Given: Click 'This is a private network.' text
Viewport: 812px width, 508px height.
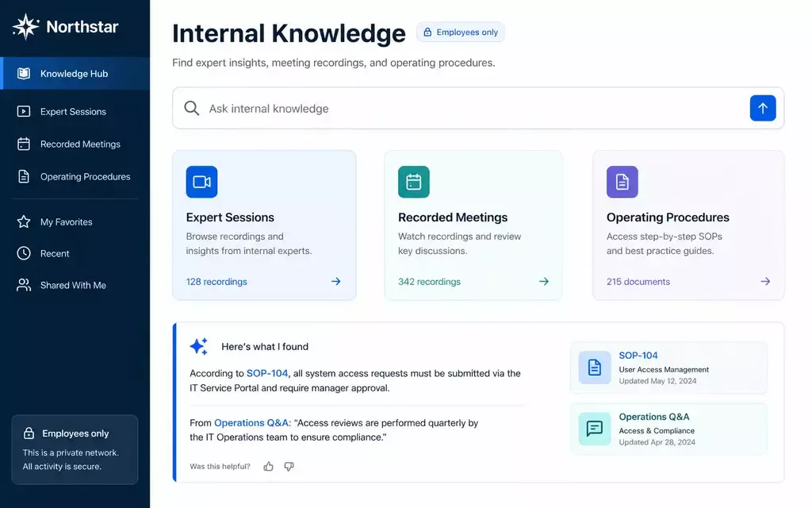Looking at the screenshot, I should (x=71, y=452).
